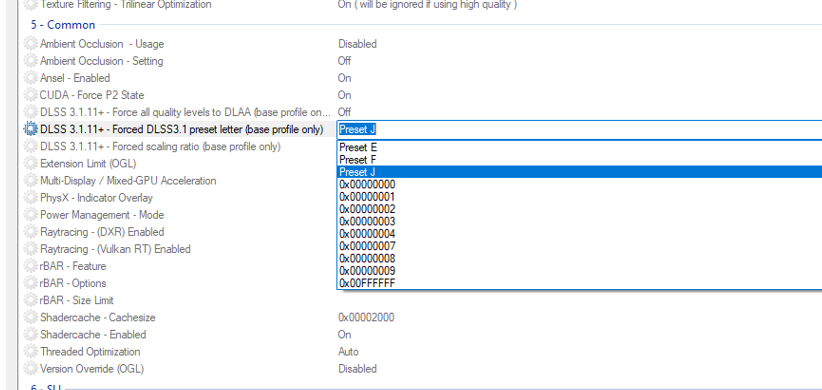Click 0x00002000 Shadercache - Cachesize value

[x=366, y=317]
